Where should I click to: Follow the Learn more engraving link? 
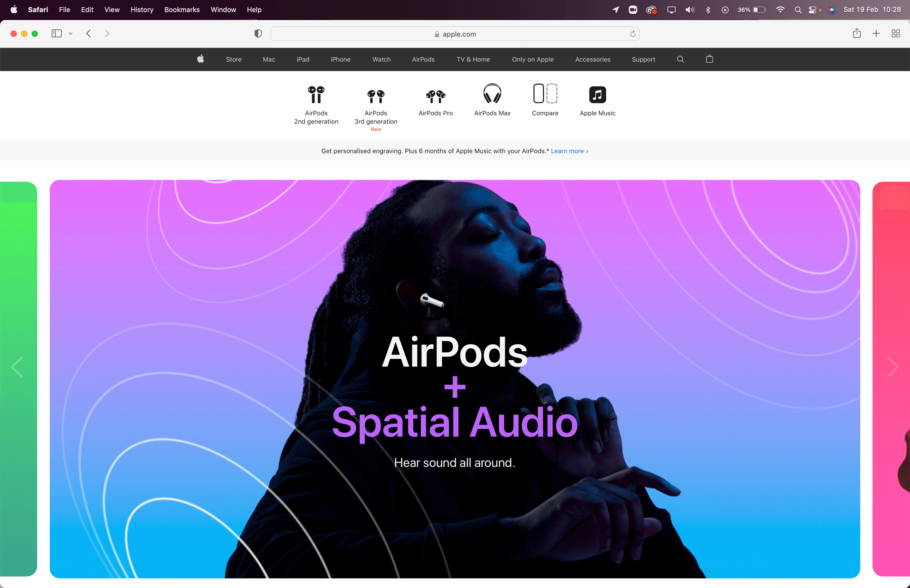569,151
